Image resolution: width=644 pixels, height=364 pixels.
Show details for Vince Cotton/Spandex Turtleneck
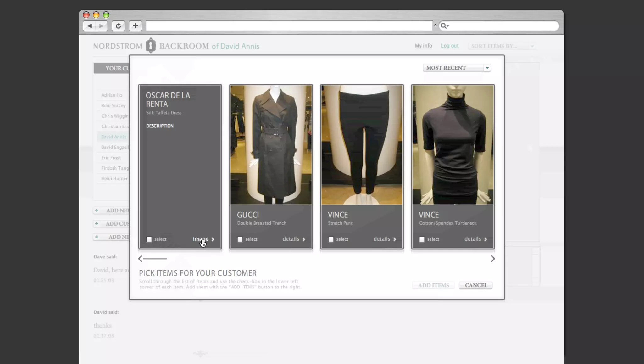tap(475, 239)
